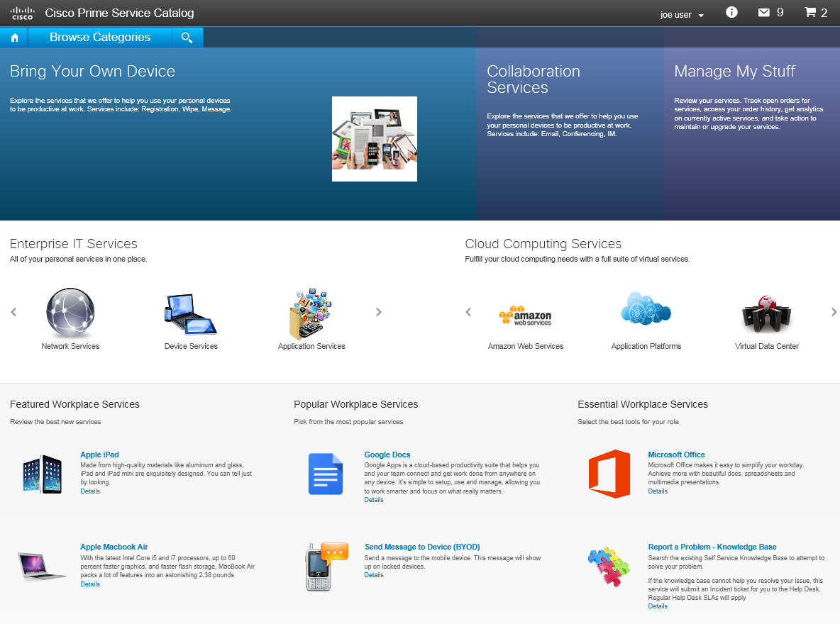Click the right arrow of Enterprise IT Services carousel
The width and height of the screenshot is (840, 624).
(378, 311)
